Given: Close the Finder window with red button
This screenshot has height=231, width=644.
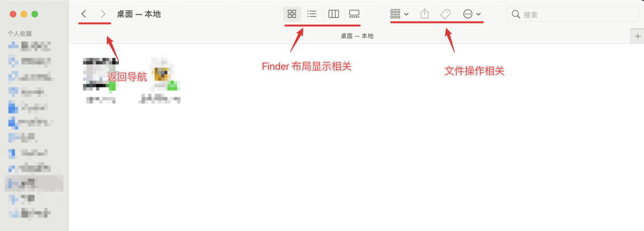Looking at the screenshot, I should pos(13,14).
